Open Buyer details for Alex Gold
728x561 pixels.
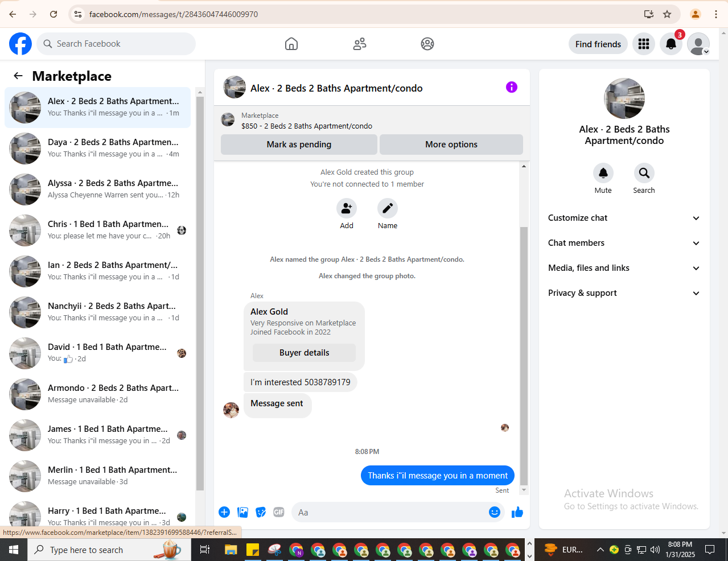(304, 353)
